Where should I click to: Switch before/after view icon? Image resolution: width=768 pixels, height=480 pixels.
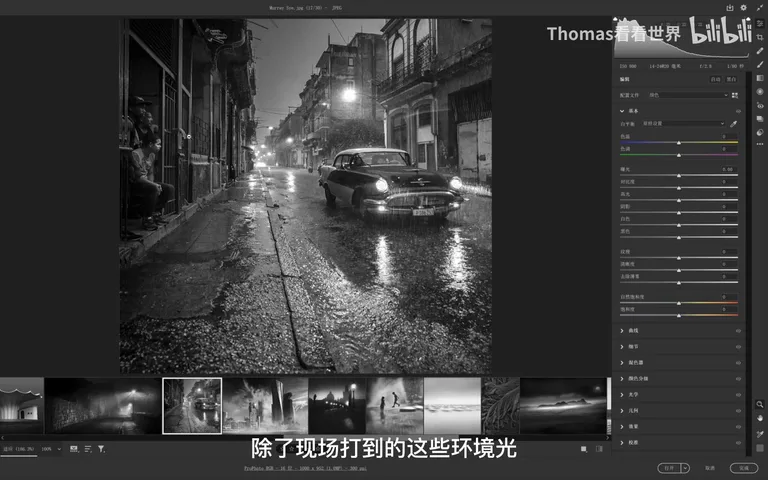click(584, 449)
